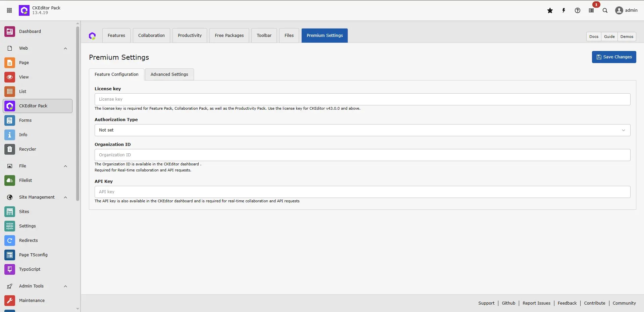644x312 pixels.
Task: Focus the API key input field
Action: tap(362, 192)
